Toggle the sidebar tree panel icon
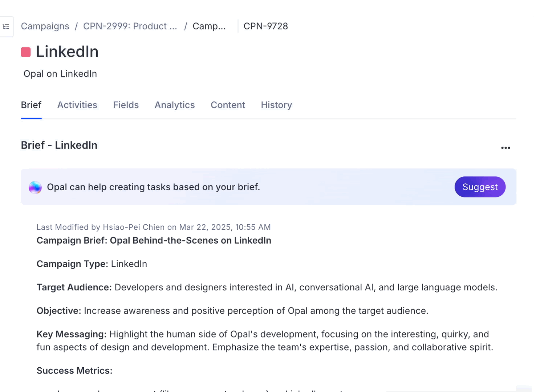This screenshot has width=536, height=392. [x=6, y=26]
